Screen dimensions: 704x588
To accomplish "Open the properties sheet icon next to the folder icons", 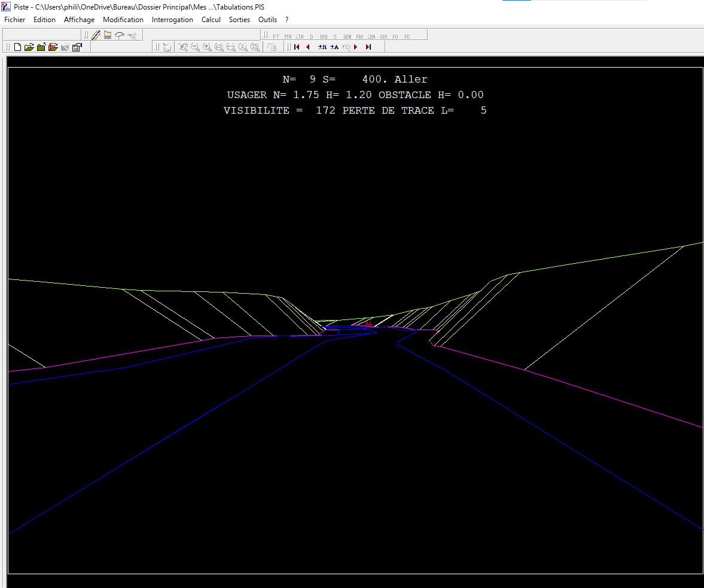I will tap(77, 47).
